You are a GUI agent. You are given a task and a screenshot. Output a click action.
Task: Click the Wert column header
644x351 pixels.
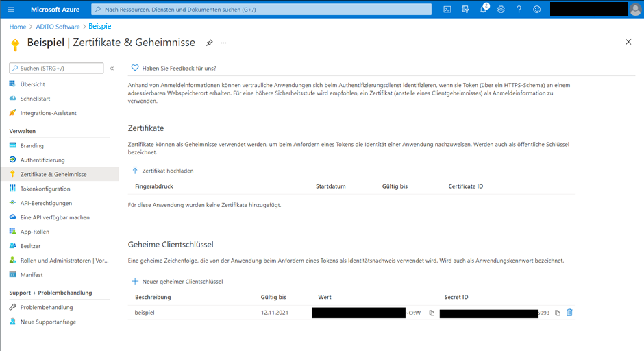(325, 297)
